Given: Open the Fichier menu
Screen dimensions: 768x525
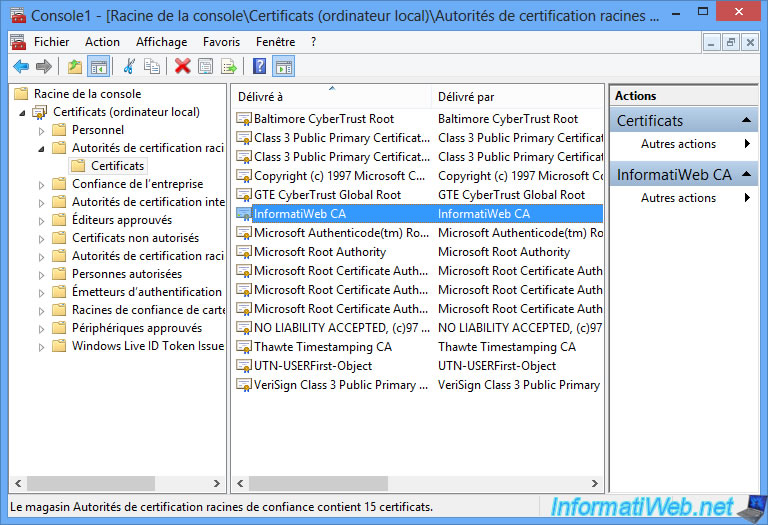Looking at the screenshot, I should [51, 42].
